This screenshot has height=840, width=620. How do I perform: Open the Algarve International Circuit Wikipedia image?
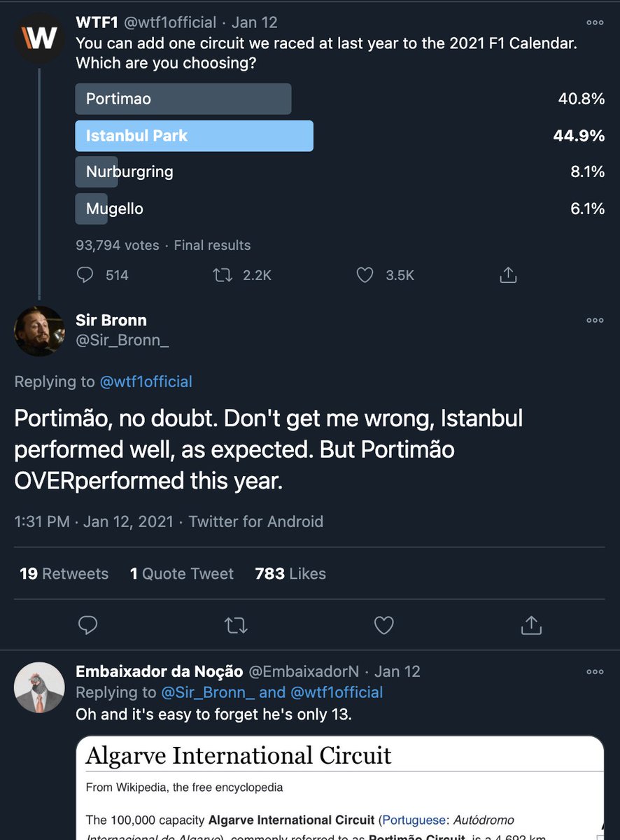pos(339,787)
